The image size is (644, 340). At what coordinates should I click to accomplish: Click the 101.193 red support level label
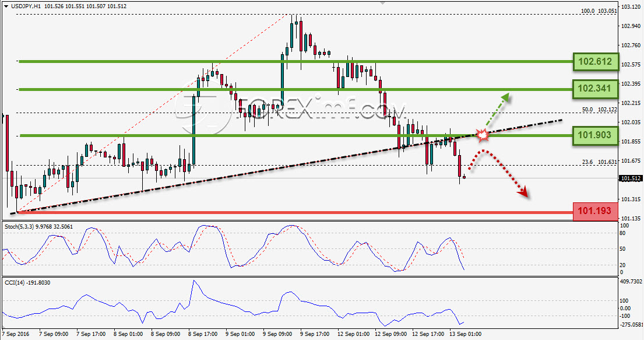click(x=595, y=211)
